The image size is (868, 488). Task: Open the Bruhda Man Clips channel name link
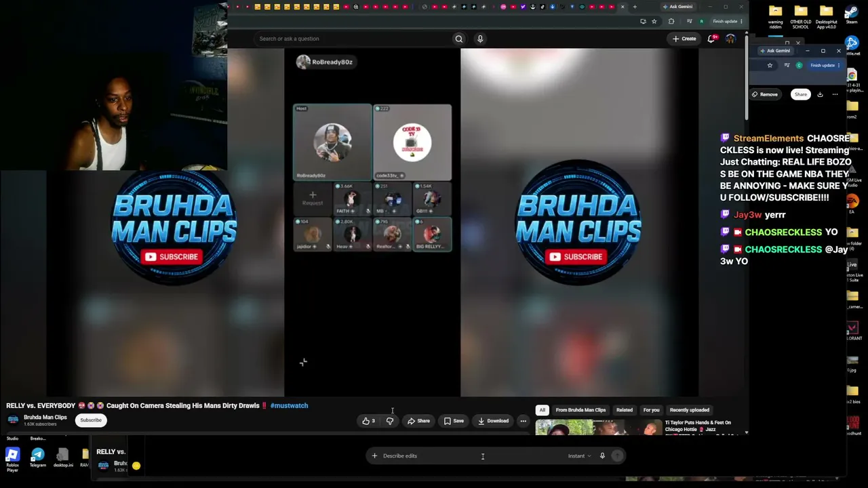pos(45,418)
